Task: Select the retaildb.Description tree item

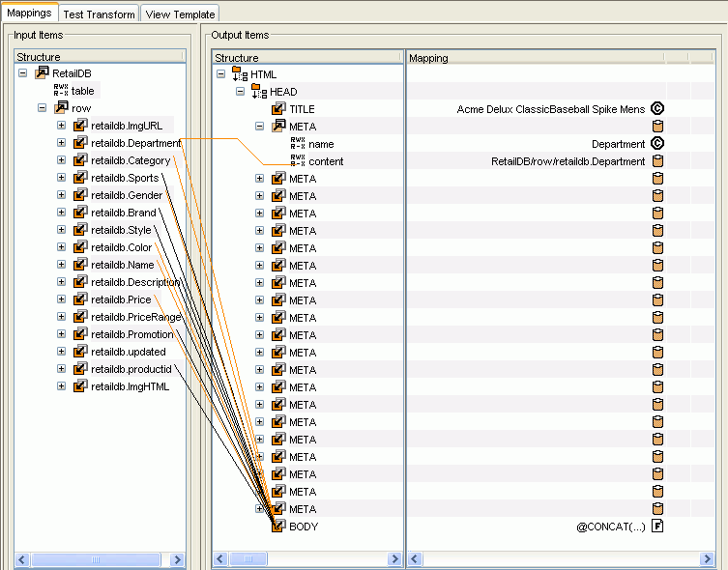Action: coord(134,282)
